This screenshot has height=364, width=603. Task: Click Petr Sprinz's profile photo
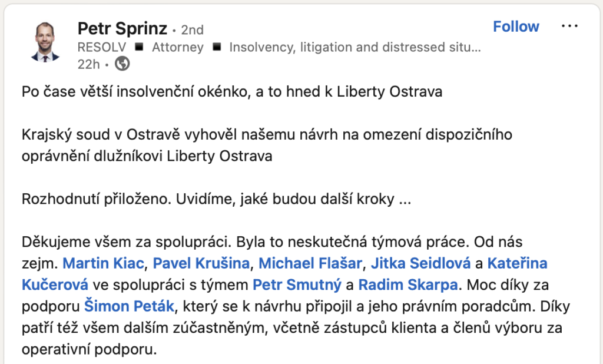point(45,42)
